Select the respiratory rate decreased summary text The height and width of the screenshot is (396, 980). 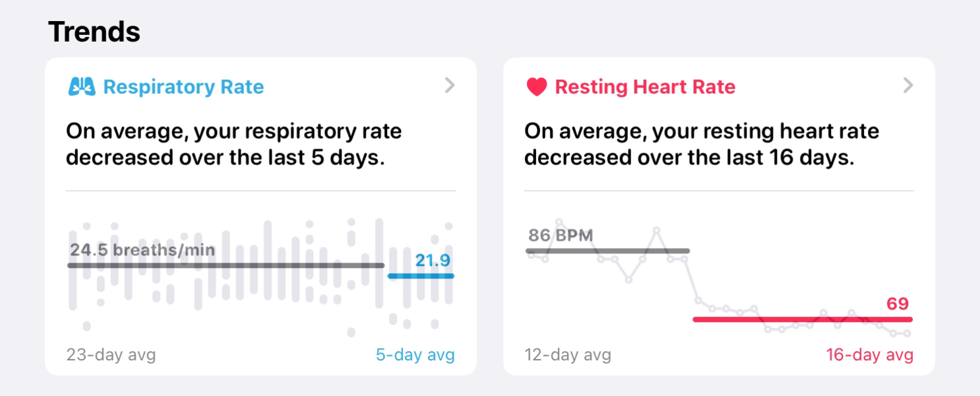pyautogui.click(x=233, y=145)
